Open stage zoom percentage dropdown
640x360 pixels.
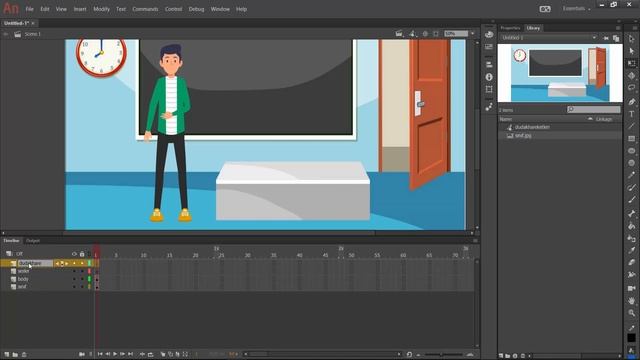[x=473, y=34]
